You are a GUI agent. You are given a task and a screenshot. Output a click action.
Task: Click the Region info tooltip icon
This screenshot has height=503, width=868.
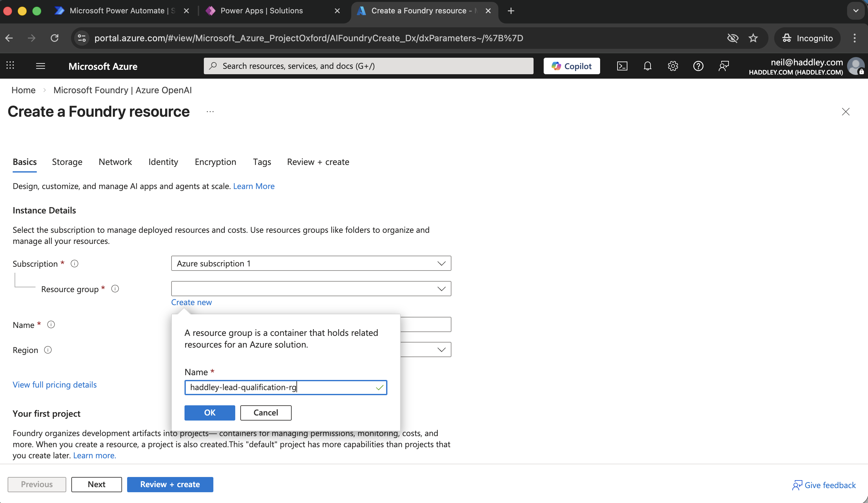pos(48,350)
